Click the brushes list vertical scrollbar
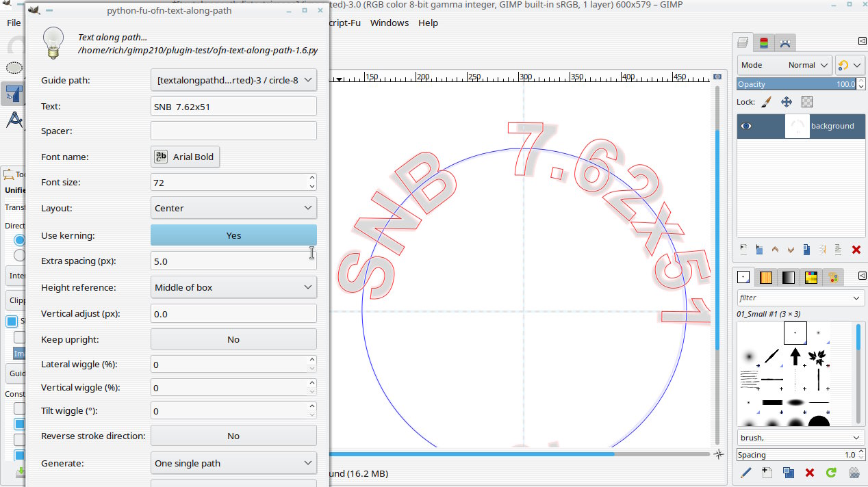Viewport: 868px width, 487px height. pos(859,373)
